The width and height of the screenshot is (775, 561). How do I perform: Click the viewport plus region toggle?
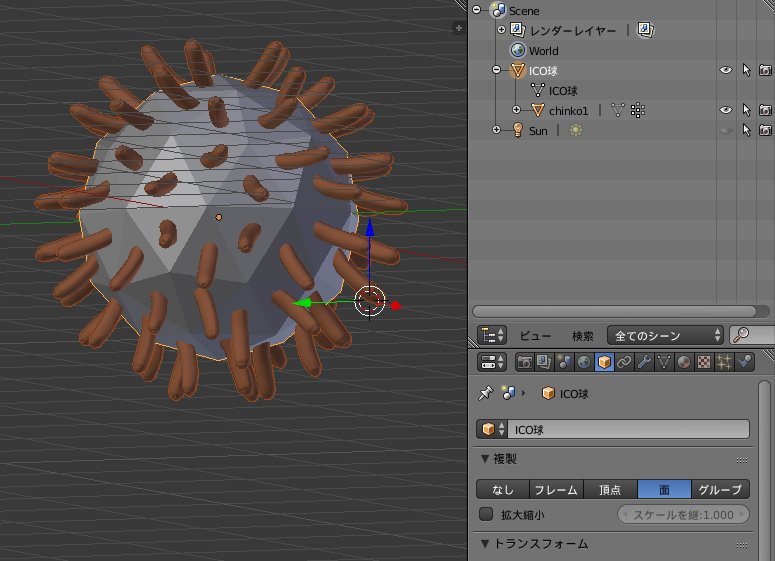[x=459, y=28]
